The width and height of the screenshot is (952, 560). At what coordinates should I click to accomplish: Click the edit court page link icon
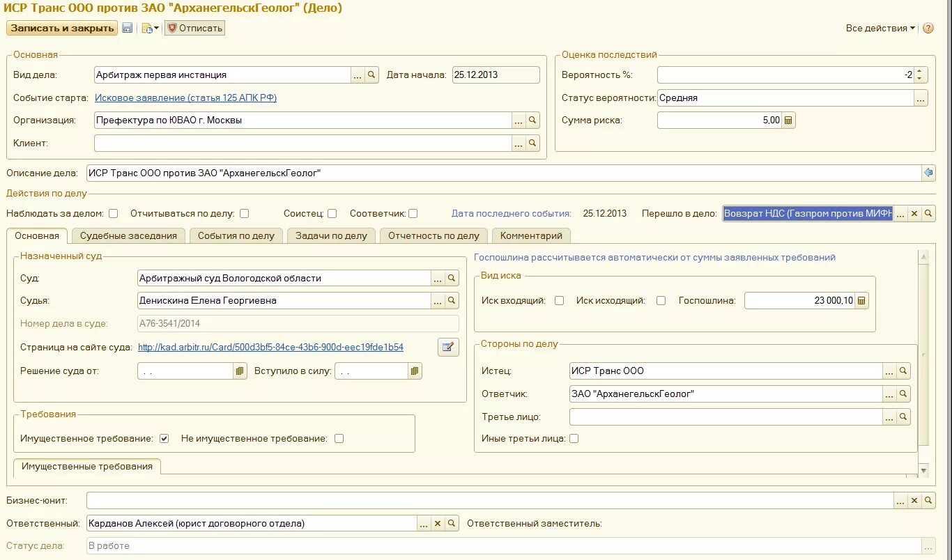point(448,347)
